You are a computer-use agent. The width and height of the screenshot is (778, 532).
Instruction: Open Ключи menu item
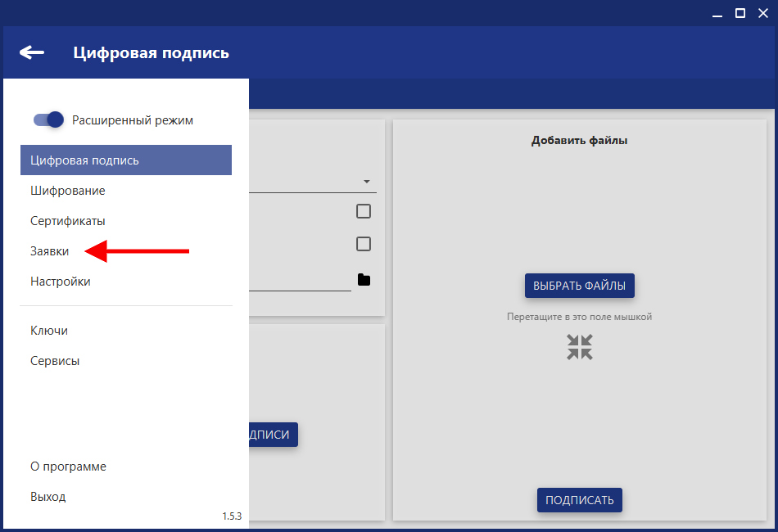[49, 331]
